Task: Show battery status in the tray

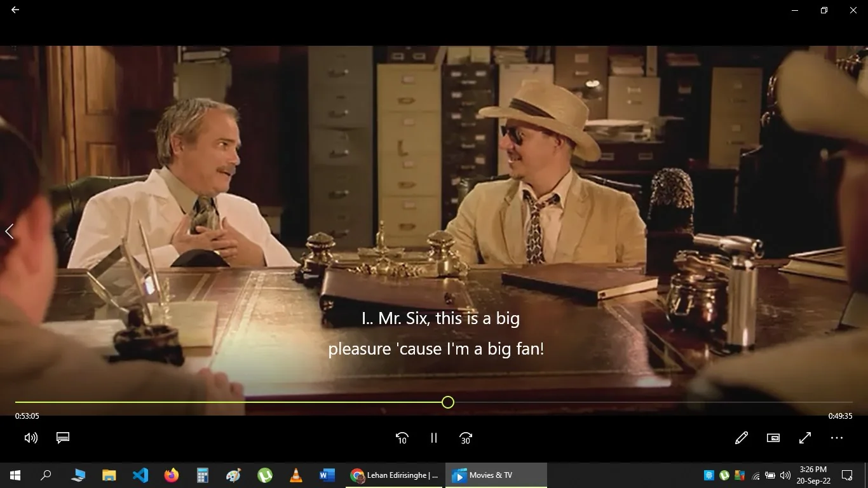Action: pyautogui.click(x=770, y=475)
